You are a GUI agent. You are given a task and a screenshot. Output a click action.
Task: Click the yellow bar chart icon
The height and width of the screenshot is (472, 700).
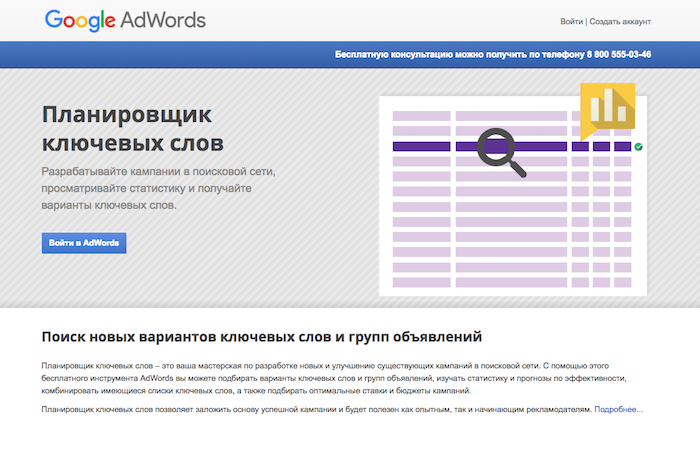[x=608, y=110]
